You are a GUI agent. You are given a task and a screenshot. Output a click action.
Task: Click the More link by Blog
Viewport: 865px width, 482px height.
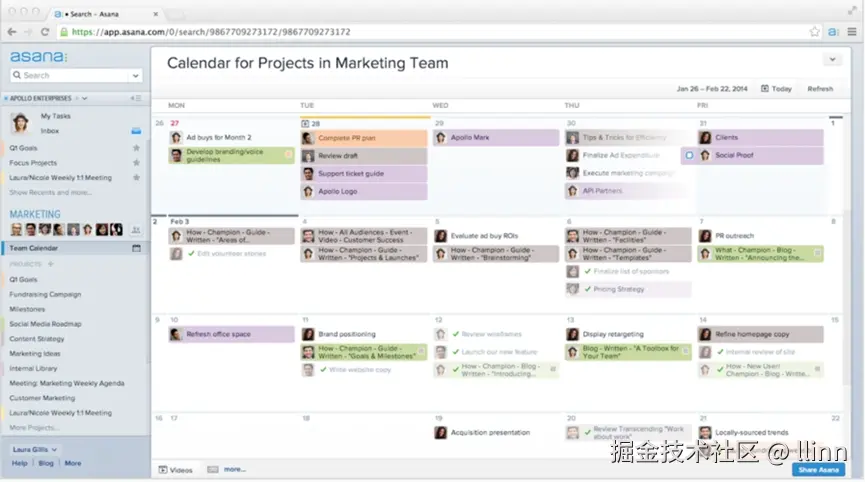[73, 463]
